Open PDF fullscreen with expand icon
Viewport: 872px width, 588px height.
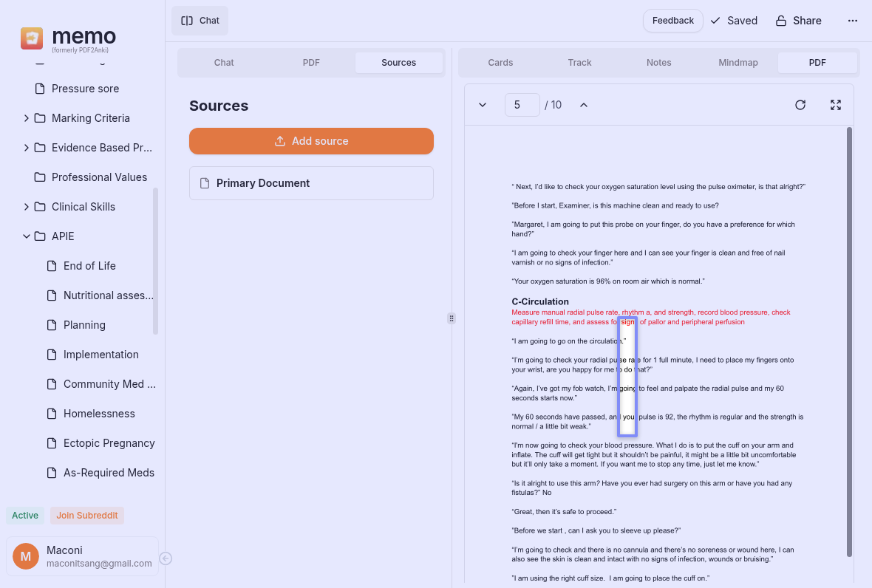click(x=836, y=105)
